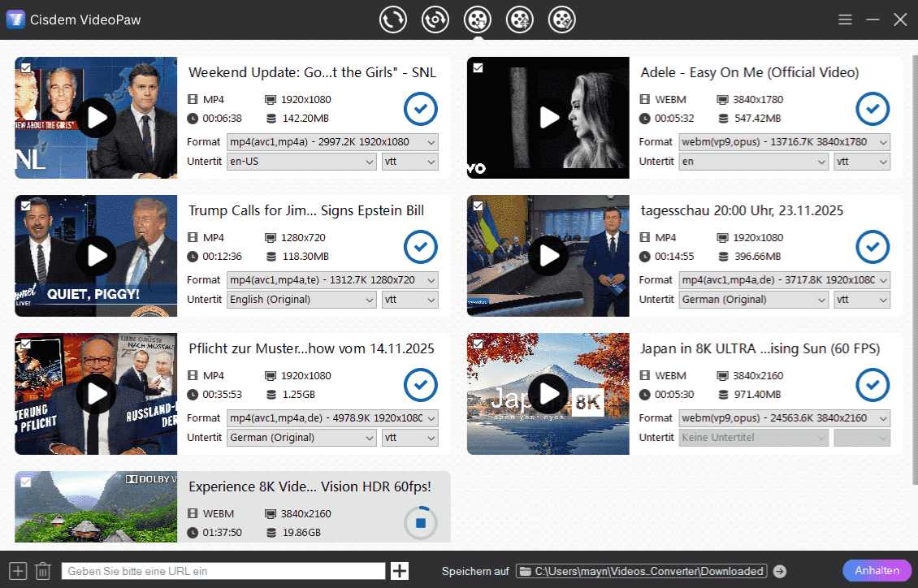Click the Anhalten button to stop downloads
918x588 pixels.
pyautogui.click(x=876, y=570)
